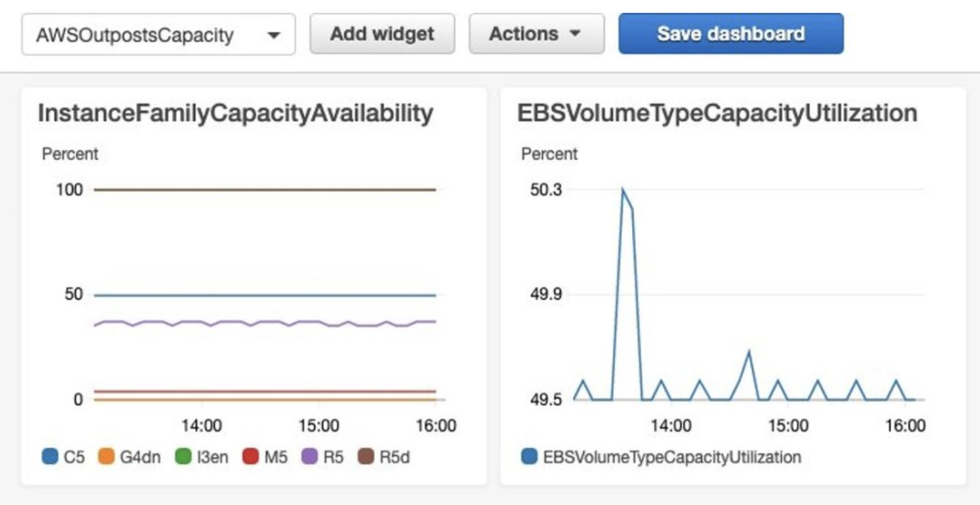The width and height of the screenshot is (980, 505).
Task: Click the 15:00 label on instance chart
Action: pyautogui.click(x=319, y=426)
